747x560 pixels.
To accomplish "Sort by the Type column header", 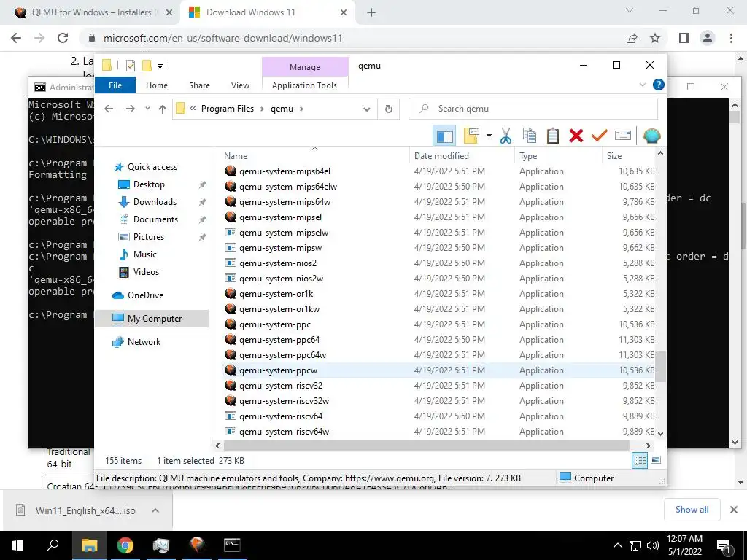I will pos(558,156).
